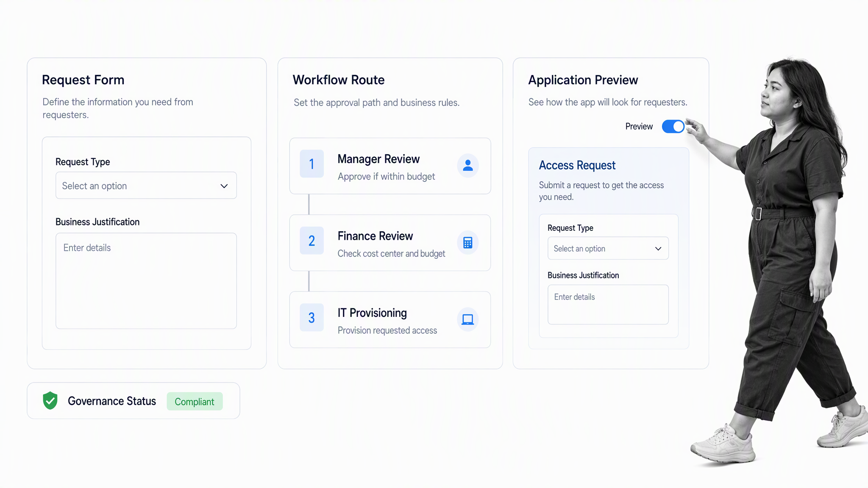Screen dimensions: 868x488
Task: Click 'Set the approval path and business rules.'
Action: pyautogui.click(x=377, y=103)
